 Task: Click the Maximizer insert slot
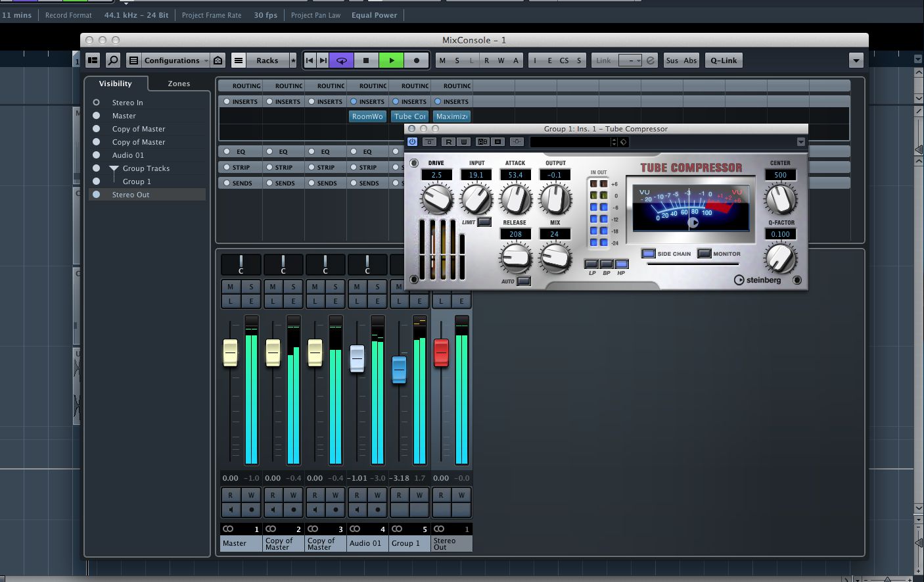tap(452, 116)
